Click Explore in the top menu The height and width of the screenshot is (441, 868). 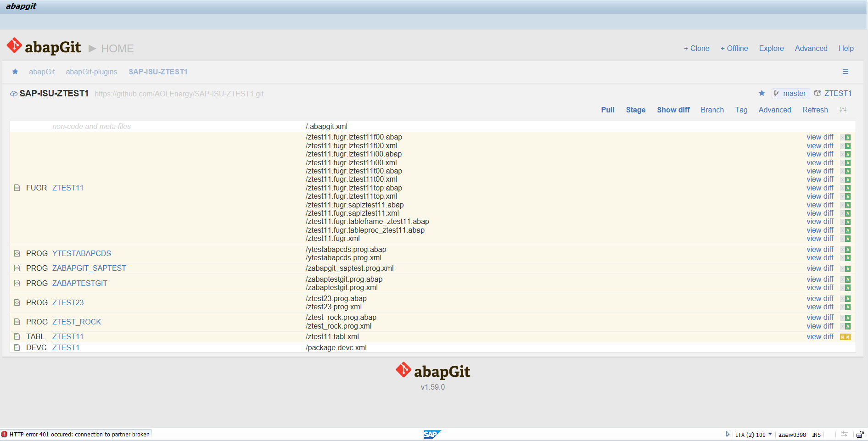pos(771,48)
